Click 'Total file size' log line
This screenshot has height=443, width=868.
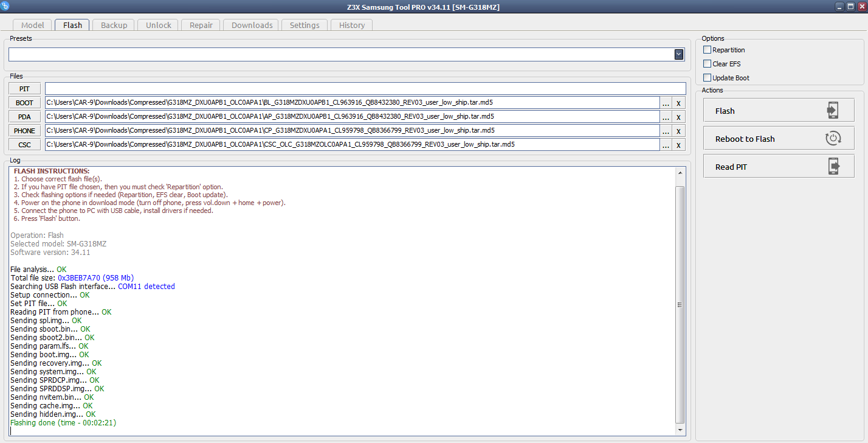tap(72, 277)
